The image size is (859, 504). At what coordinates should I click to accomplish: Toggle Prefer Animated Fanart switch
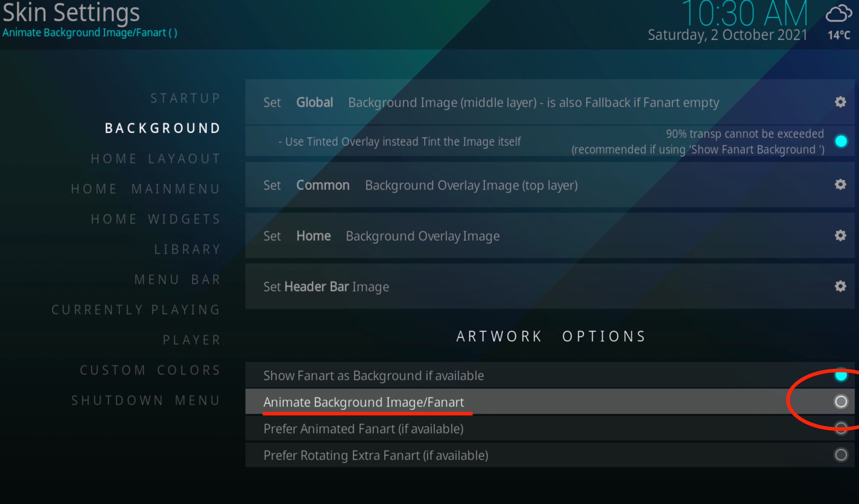point(841,428)
